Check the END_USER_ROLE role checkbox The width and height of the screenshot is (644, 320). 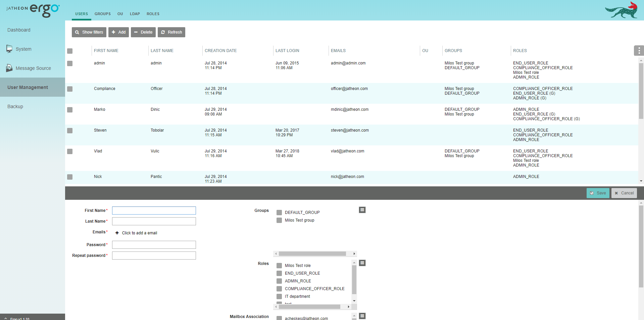279,273
